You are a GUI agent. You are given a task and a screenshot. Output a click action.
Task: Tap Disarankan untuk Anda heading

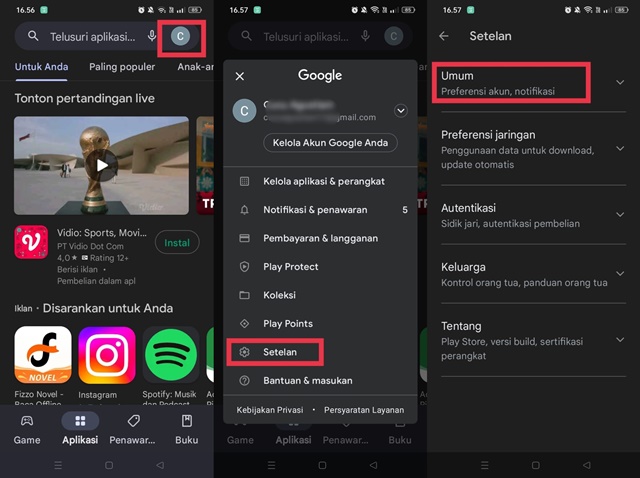108,308
